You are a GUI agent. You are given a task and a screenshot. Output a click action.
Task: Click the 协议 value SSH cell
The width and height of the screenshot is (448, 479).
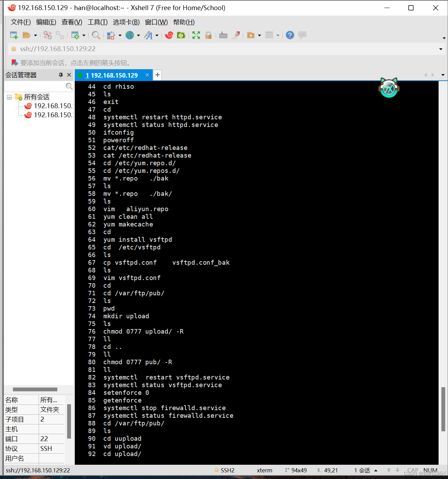point(52,449)
